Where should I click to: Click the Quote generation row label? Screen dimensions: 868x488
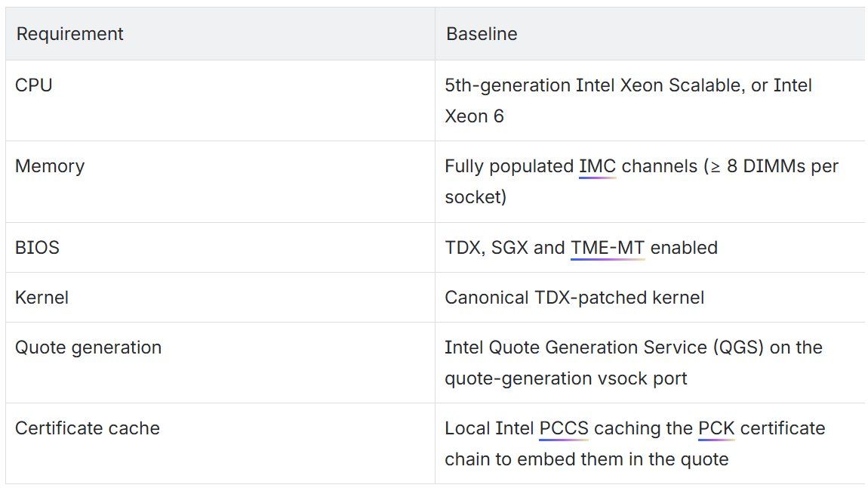coord(88,347)
